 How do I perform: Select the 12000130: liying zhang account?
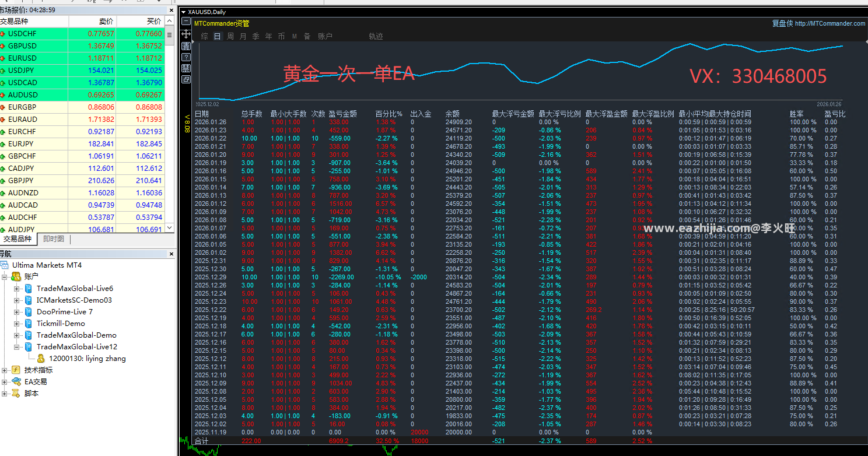(x=87, y=359)
